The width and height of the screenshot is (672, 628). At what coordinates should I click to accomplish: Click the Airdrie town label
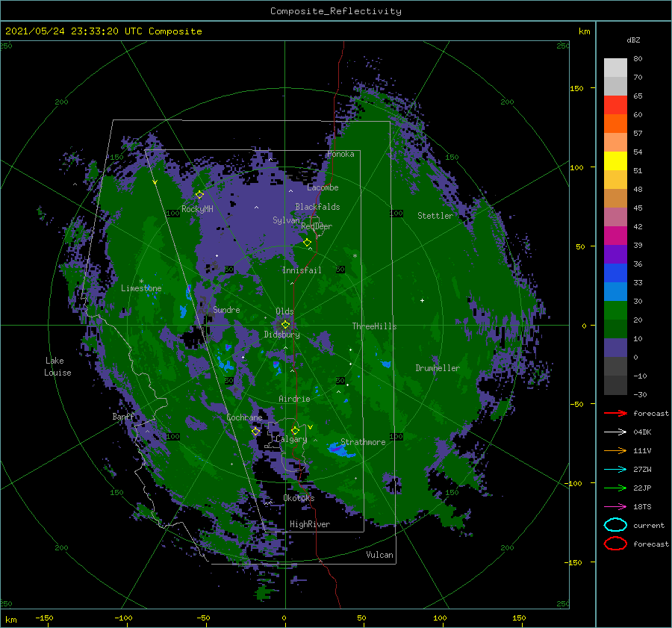(x=294, y=399)
